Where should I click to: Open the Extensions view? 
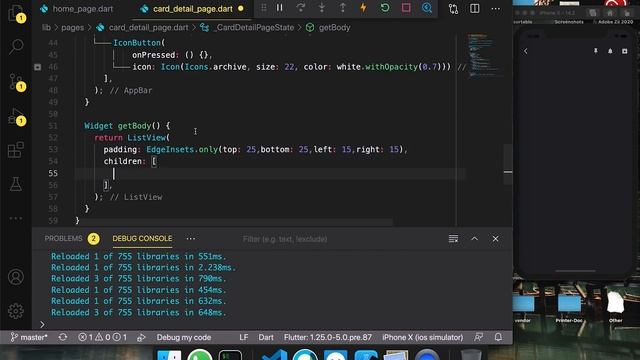coord(16,150)
